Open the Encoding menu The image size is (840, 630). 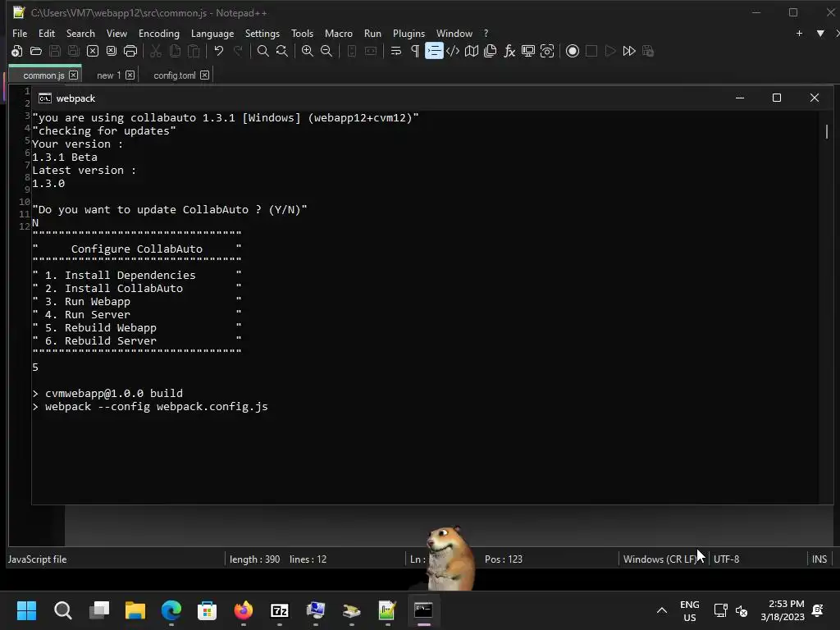(x=159, y=33)
